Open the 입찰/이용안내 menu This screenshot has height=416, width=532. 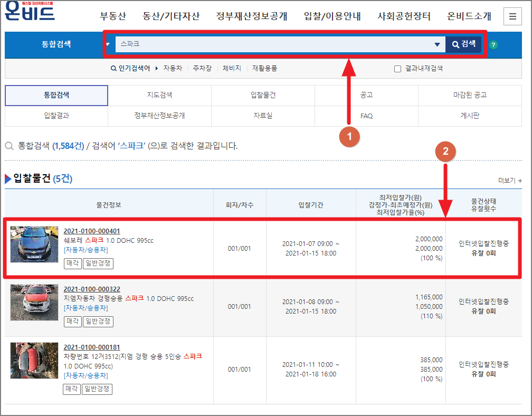click(x=332, y=16)
